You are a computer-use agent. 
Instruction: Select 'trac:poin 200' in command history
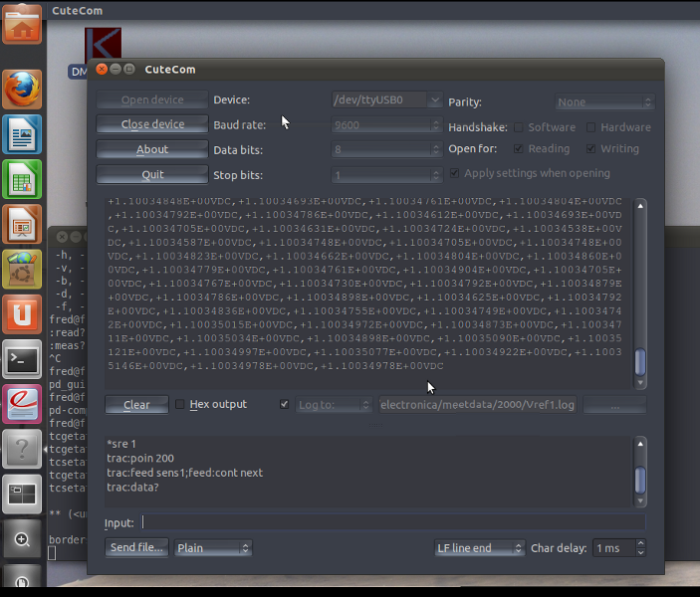(140, 459)
